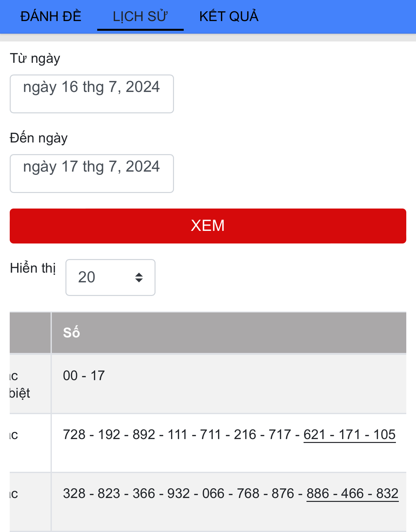The width and height of the screenshot is (416, 532).
Task: Switch to the LỊCH SỬ tab
Action: pyautogui.click(x=140, y=17)
